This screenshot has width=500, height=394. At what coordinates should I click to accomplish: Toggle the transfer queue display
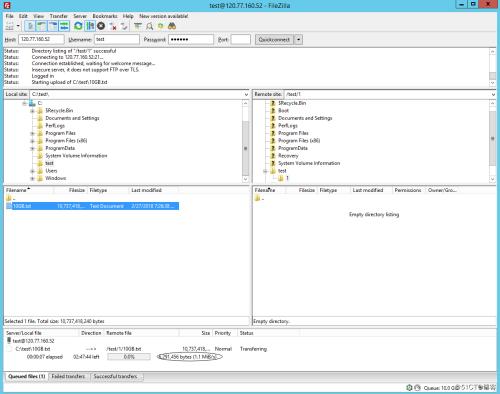[64, 26]
